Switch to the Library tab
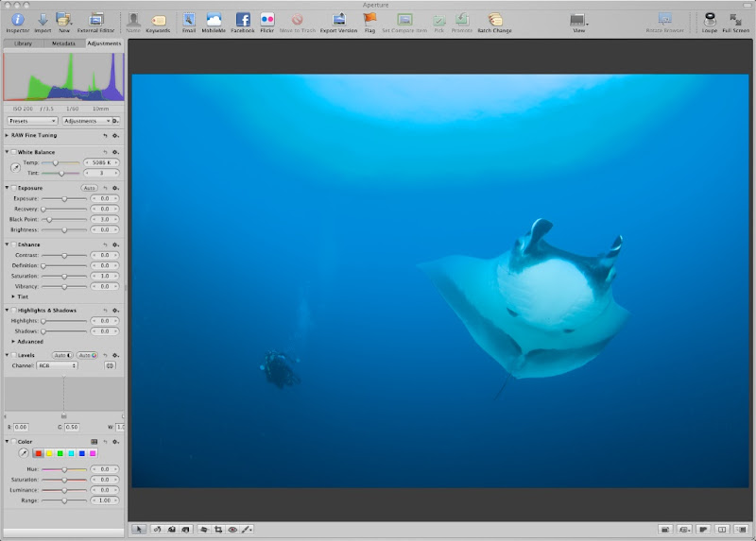The image size is (756, 541). click(x=24, y=43)
